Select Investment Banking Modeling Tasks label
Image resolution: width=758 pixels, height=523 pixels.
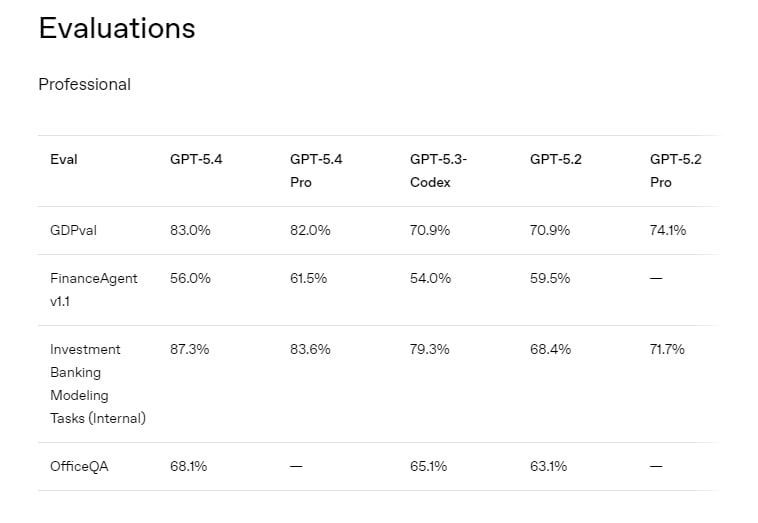coord(97,383)
